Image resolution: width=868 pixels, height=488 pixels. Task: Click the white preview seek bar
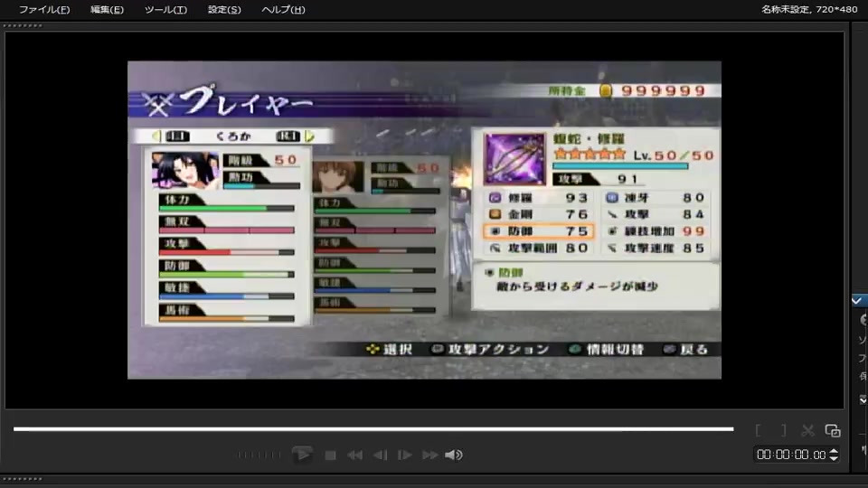point(373,428)
